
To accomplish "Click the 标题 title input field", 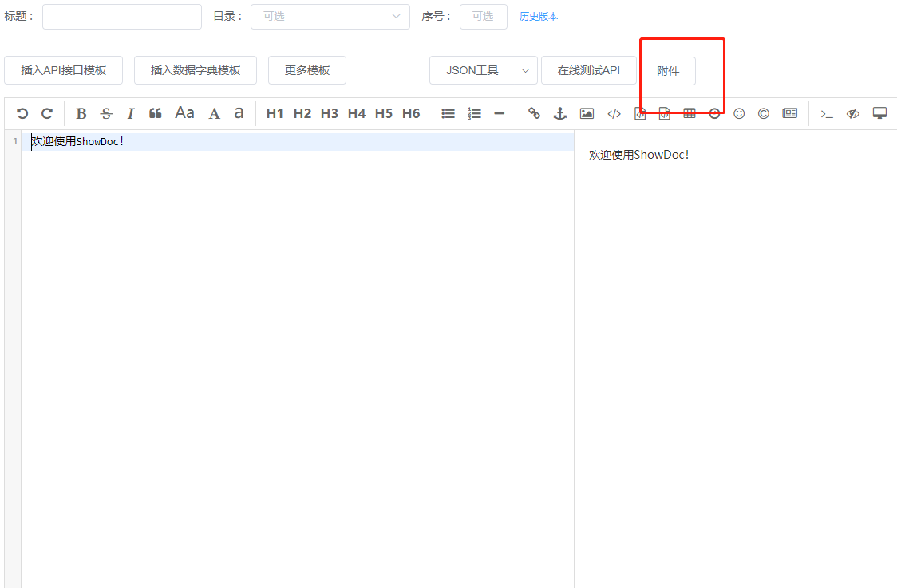I will pyautogui.click(x=122, y=17).
